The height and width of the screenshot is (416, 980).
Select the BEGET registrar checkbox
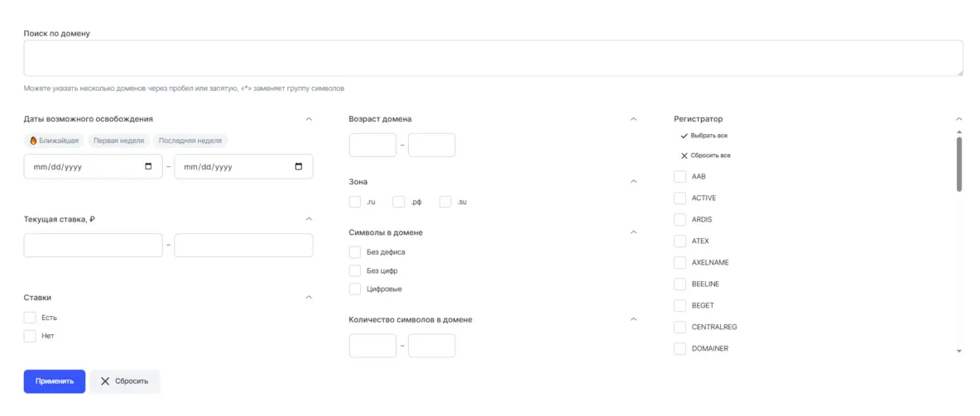tap(680, 305)
